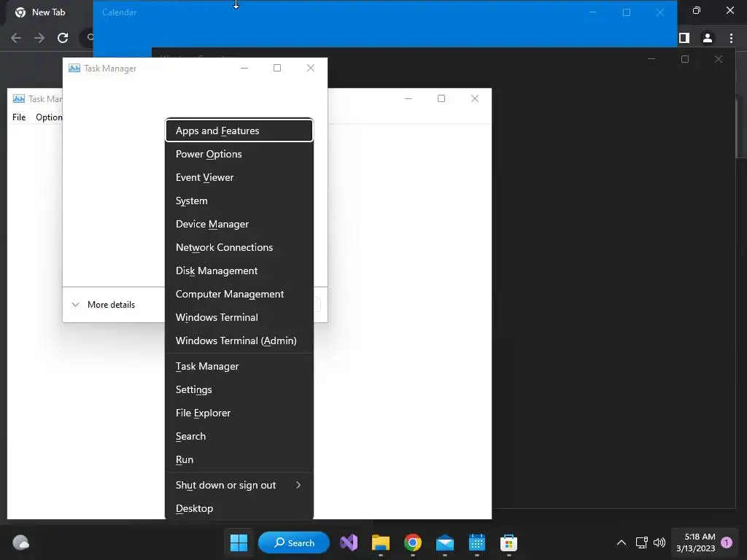Open Event Viewer
The width and height of the screenshot is (747, 560).
[x=239, y=177]
